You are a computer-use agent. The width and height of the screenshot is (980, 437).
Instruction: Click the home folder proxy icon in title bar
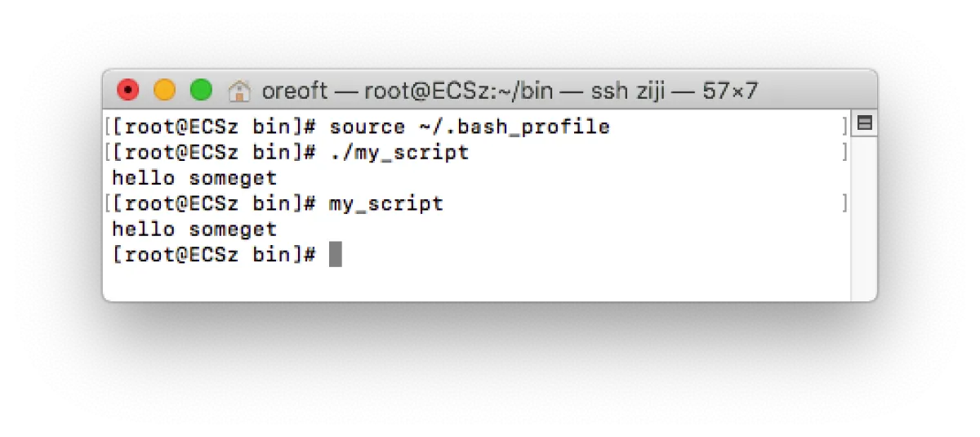[239, 90]
